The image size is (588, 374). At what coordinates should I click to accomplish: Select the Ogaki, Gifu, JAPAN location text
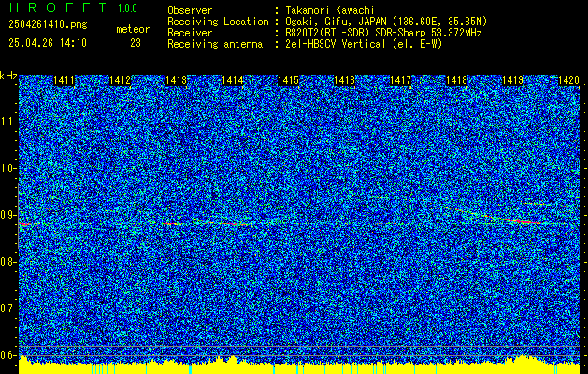[386, 22]
